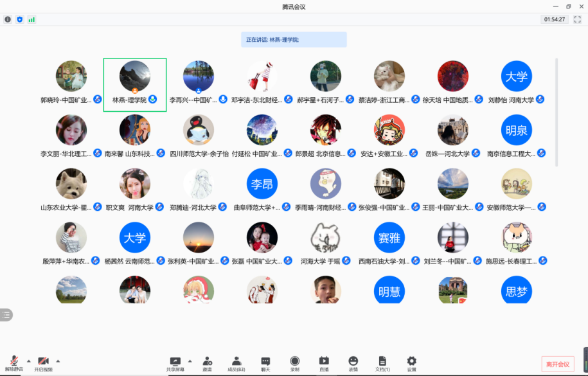Expand the video options arrow beside camera
This screenshot has width=588, height=376.
(58, 361)
